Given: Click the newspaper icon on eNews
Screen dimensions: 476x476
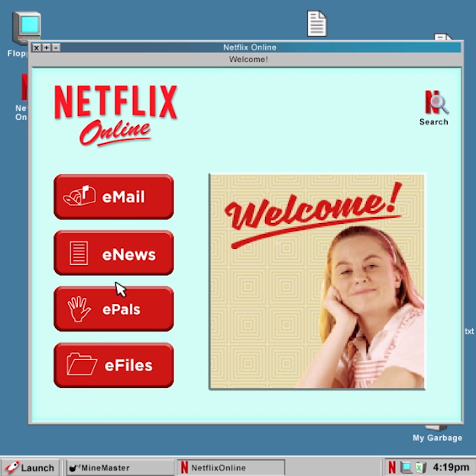Looking at the screenshot, I should click(79, 253).
